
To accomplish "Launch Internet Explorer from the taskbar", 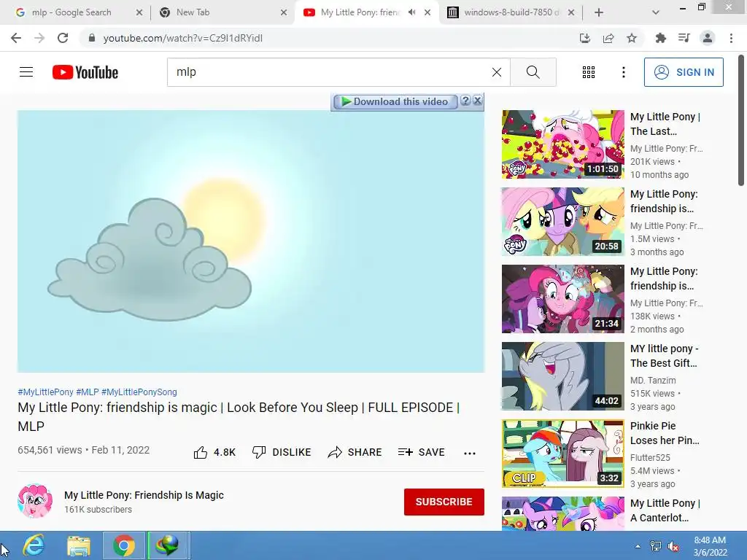I will (x=34, y=545).
